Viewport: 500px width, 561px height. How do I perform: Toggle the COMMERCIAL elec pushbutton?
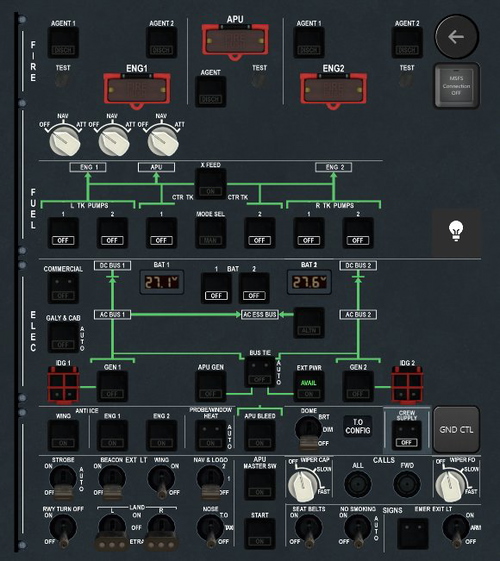click(63, 288)
